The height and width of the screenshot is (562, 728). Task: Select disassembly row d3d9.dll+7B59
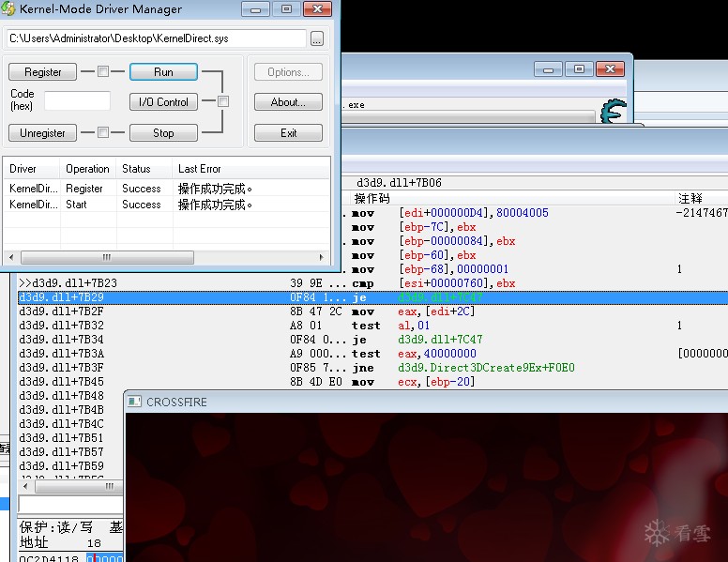pyautogui.click(x=61, y=466)
